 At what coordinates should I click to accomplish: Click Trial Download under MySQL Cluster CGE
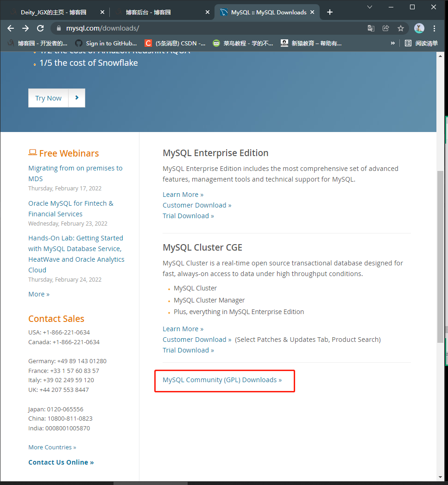(189, 350)
